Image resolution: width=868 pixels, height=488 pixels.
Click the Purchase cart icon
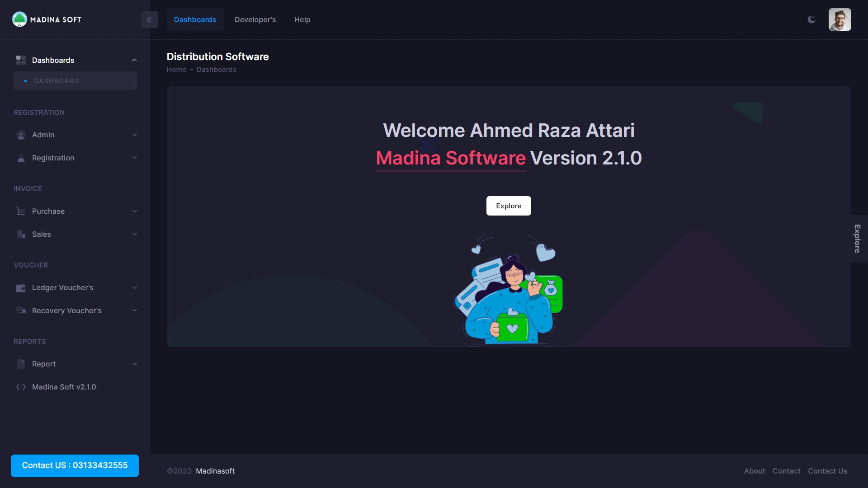21,211
